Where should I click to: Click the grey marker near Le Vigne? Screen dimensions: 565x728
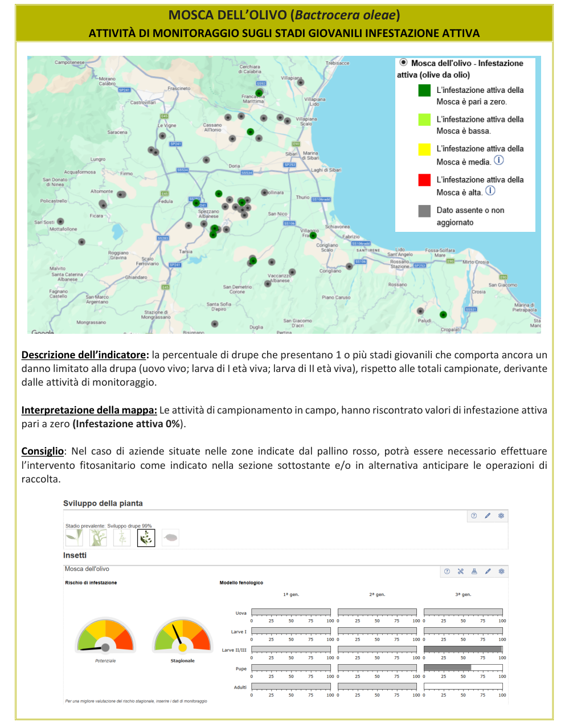pyautogui.click(x=162, y=136)
